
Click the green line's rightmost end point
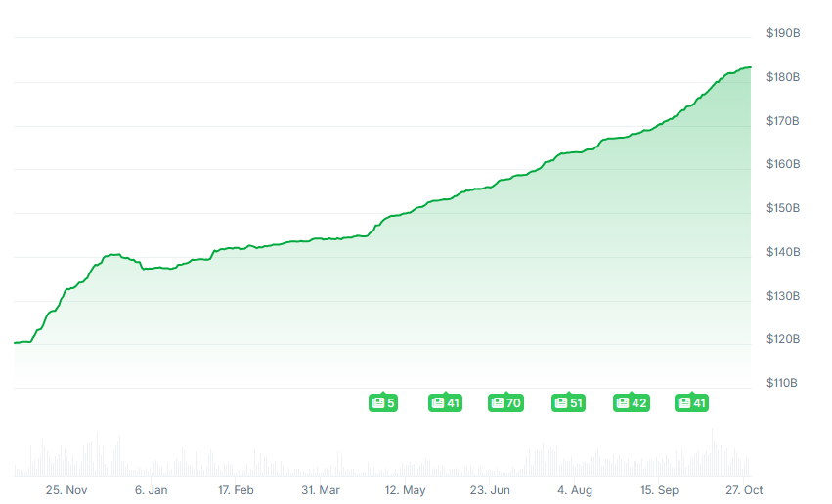point(750,67)
